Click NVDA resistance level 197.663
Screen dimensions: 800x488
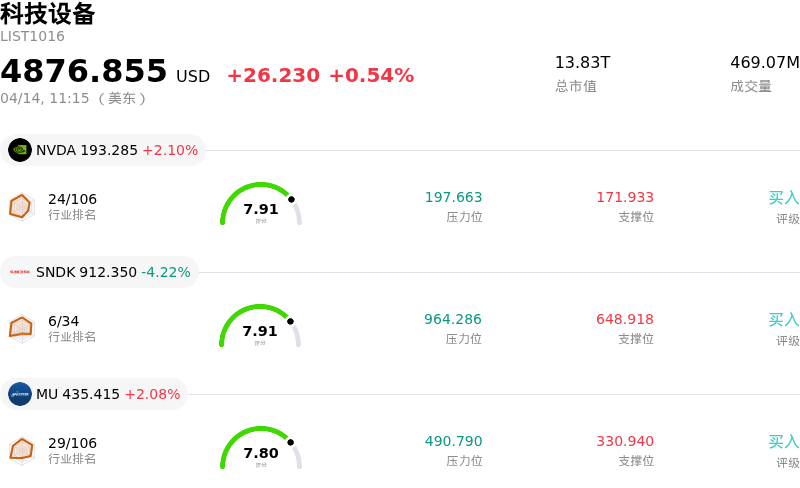coord(453,197)
